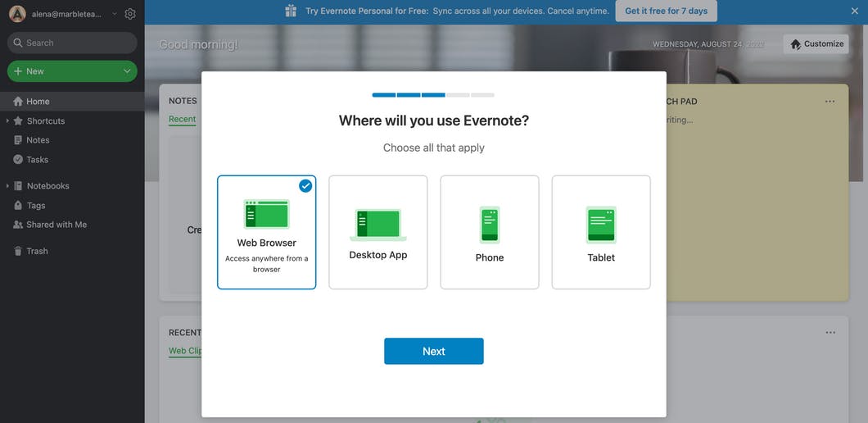The height and width of the screenshot is (423, 868).
Task: Click the Notes page icon
Action: (x=18, y=140)
